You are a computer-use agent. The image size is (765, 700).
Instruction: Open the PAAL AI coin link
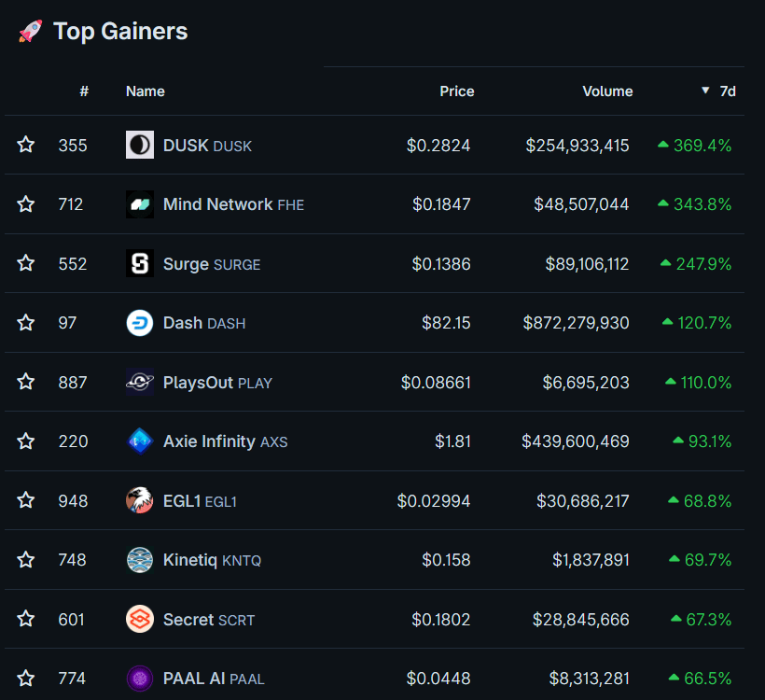pos(214,679)
